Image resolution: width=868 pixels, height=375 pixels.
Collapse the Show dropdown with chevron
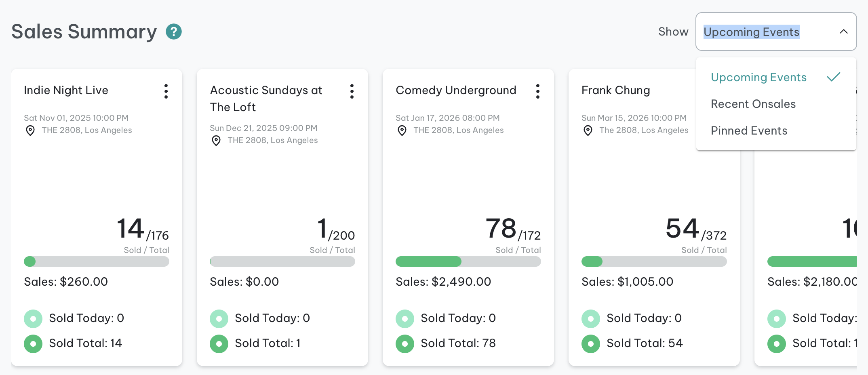point(844,32)
